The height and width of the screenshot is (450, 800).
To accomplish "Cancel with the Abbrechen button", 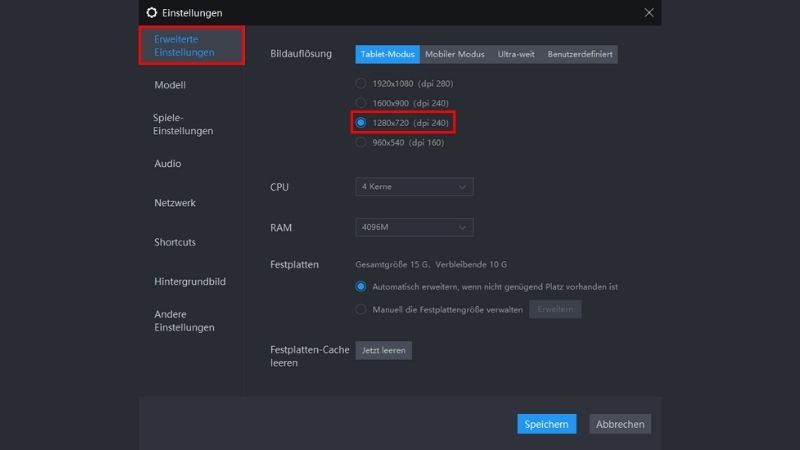I will coord(620,424).
